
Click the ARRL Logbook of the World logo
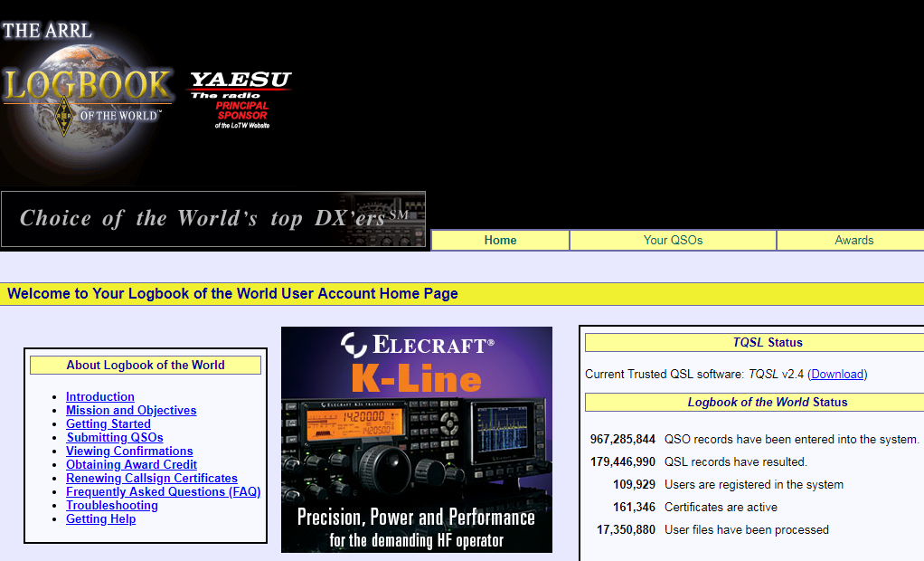coord(87,87)
